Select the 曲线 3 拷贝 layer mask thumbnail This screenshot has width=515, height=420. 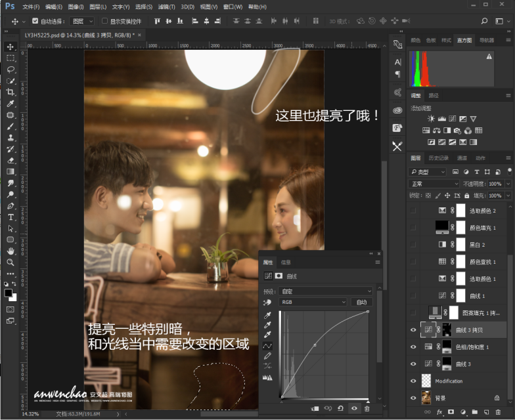(447, 329)
